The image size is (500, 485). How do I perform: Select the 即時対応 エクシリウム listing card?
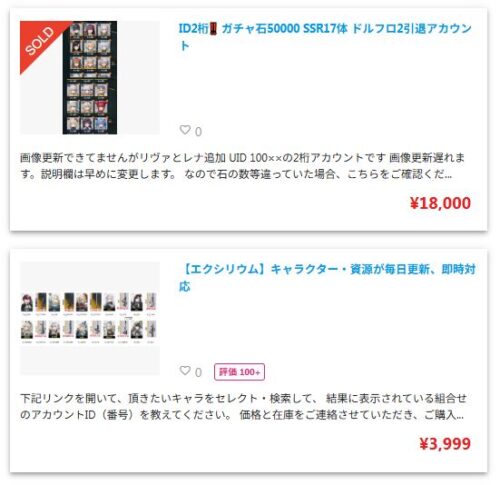point(248,361)
